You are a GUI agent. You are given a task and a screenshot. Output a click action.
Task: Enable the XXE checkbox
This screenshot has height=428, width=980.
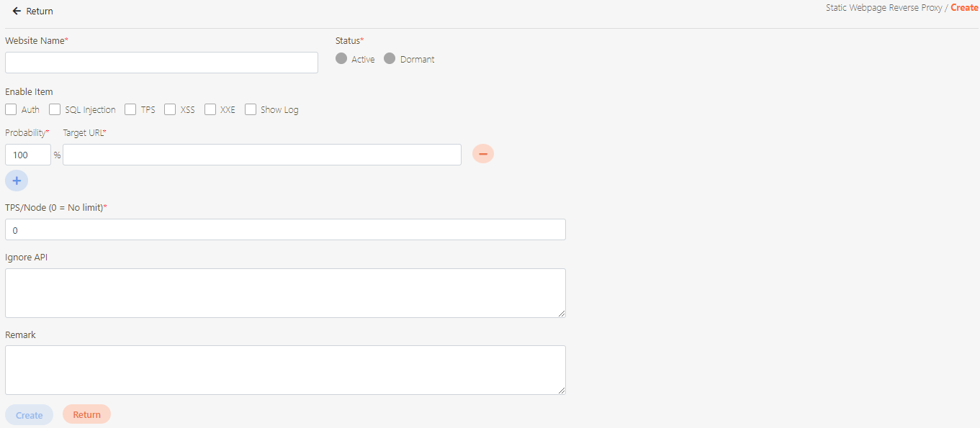[210, 109]
